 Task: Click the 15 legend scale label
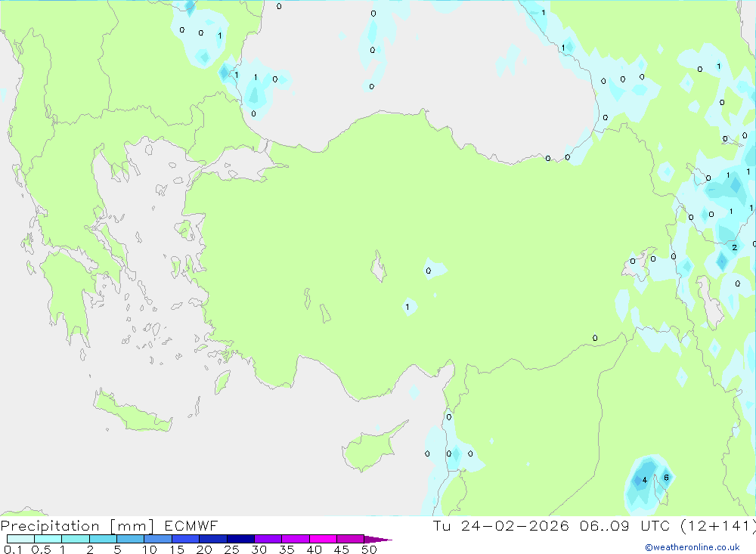(177, 549)
